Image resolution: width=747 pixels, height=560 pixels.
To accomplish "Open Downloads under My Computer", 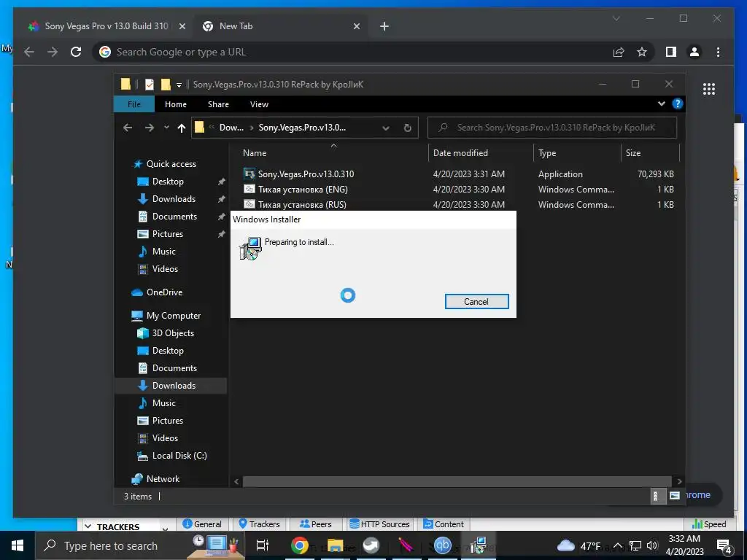I will [174, 386].
